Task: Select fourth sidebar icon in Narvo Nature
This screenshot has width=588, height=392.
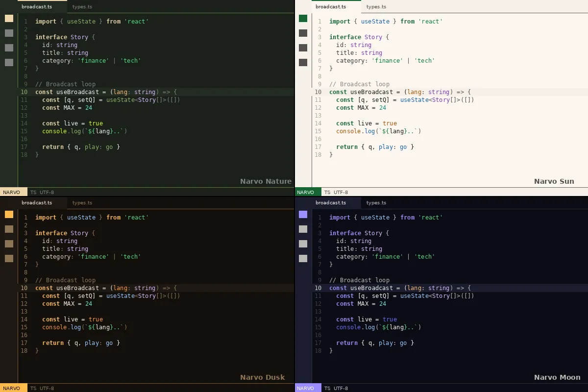Action: coord(9,63)
